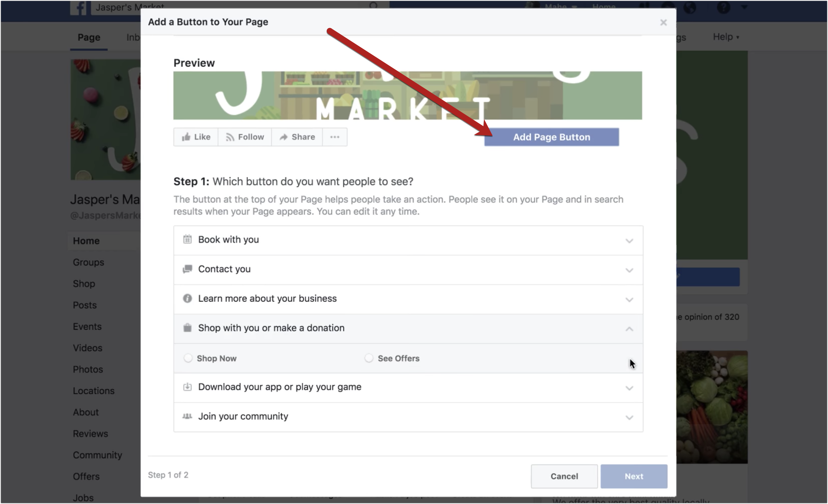This screenshot has height=504, width=828.
Task: Click the contact icon next to Contact you
Action: pyautogui.click(x=187, y=269)
